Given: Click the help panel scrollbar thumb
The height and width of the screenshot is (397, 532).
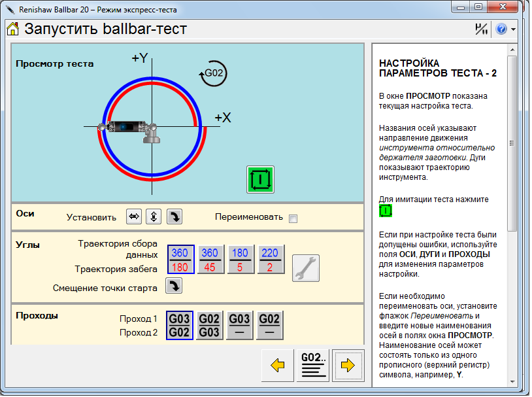Looking at the screenshot, I should (512, 143).
